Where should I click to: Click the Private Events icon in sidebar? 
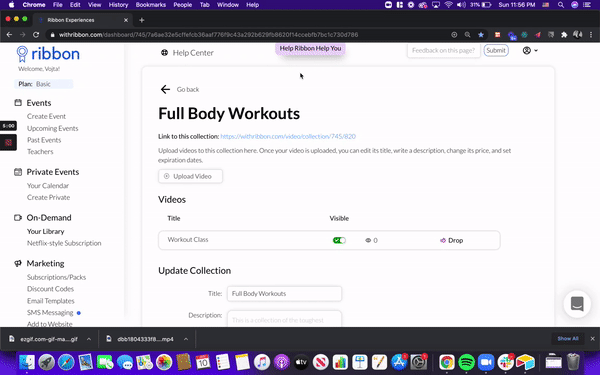(x=18, y=172)
